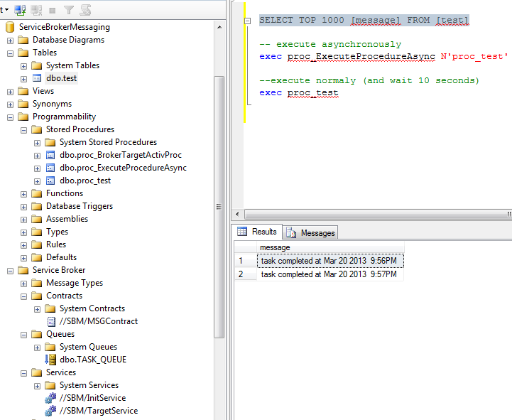Collapse the SELECT query outline region

247,21
